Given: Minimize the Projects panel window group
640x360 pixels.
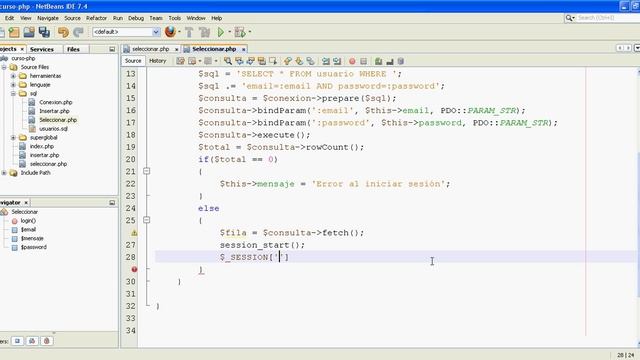Looking at the screenshot, I should click(x=112, y=49).
